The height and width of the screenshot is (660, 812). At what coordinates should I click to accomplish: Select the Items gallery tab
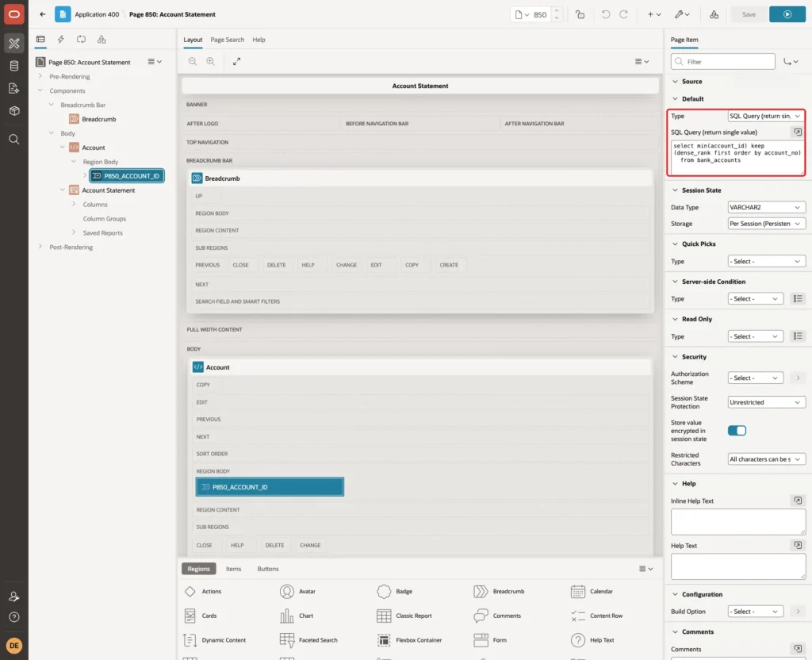(234, 569)
